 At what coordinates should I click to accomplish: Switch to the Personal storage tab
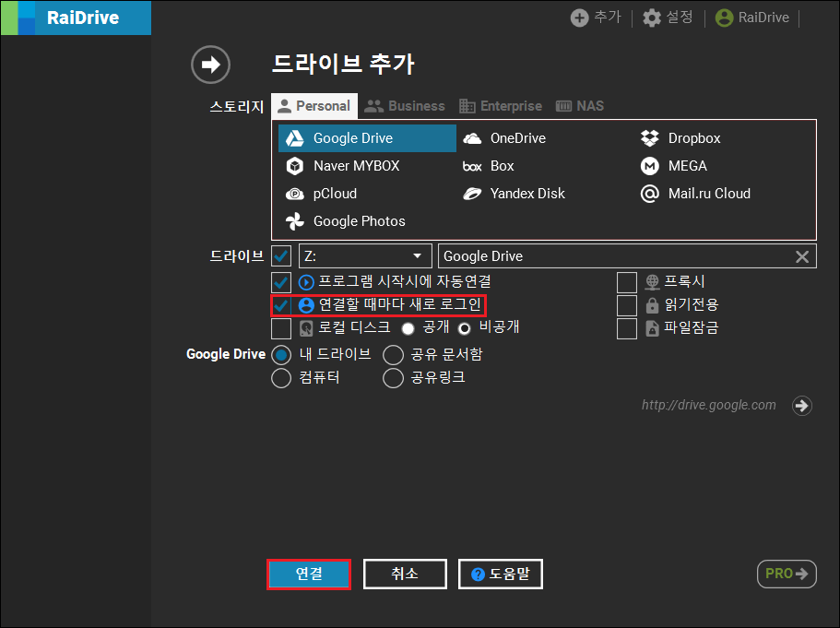(314, 106)
